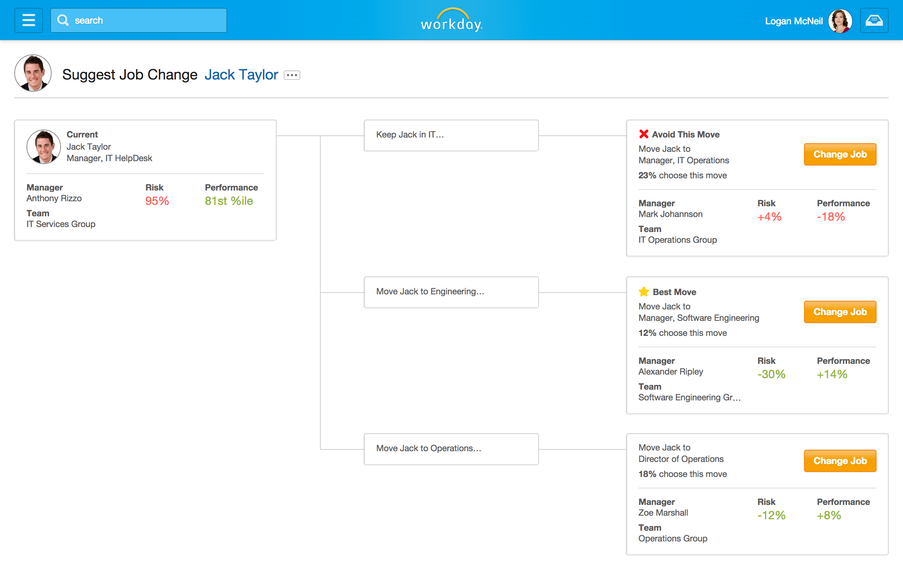Open the hamburger navigation menu
Image resolution: width=903 pixels, height=588 pixels.
(28, 20)
